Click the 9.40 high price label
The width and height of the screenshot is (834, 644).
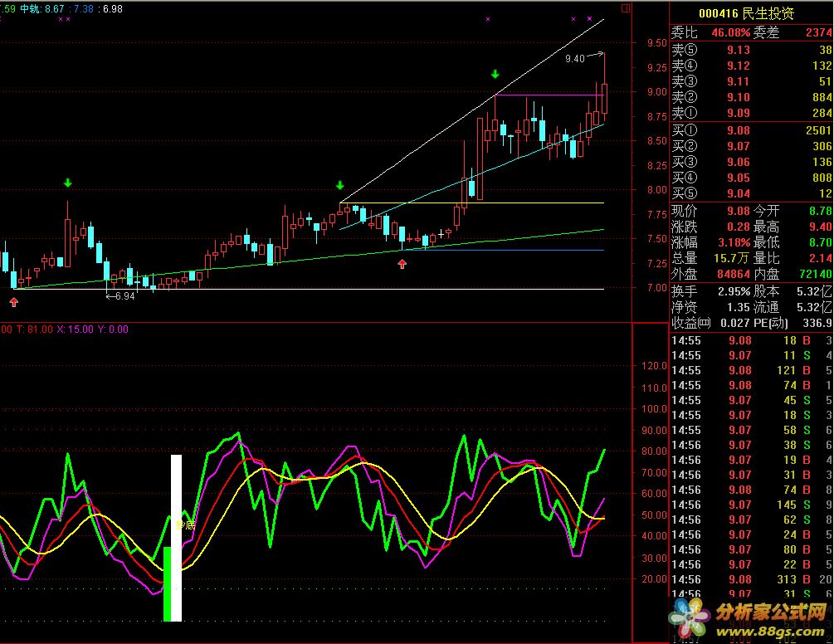[575, 58]
